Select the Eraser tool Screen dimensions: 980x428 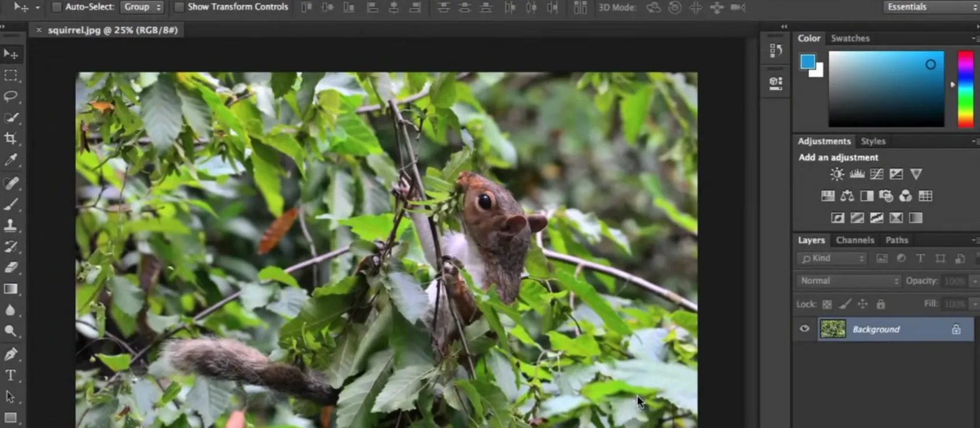pyautogui.click(x=10, y=267)
